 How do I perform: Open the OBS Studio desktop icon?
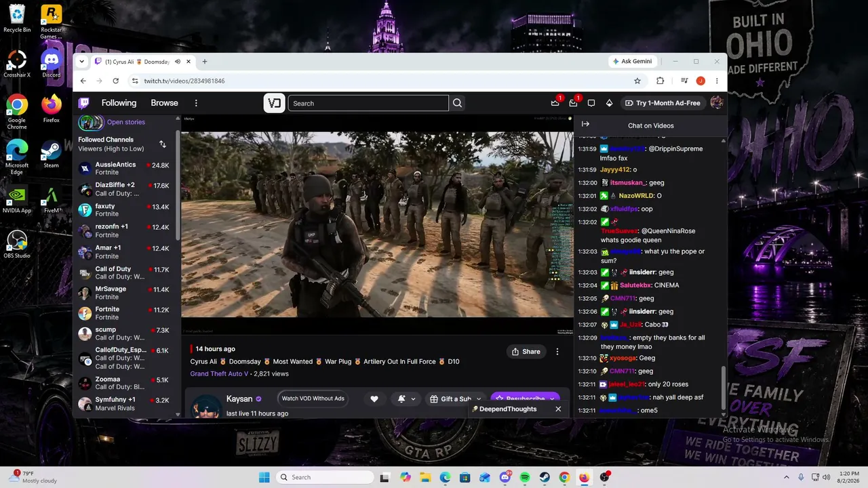click(x=17, y=245)
